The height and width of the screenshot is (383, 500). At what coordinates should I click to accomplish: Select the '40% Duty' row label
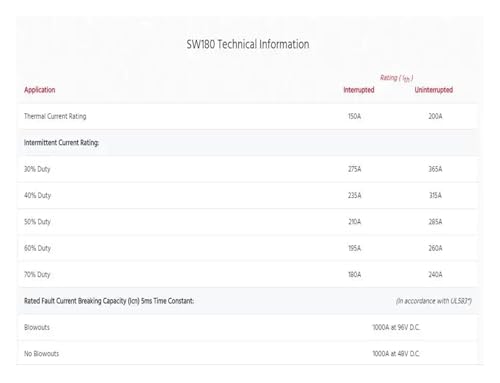pyautogui.click(x=37, y=195)
